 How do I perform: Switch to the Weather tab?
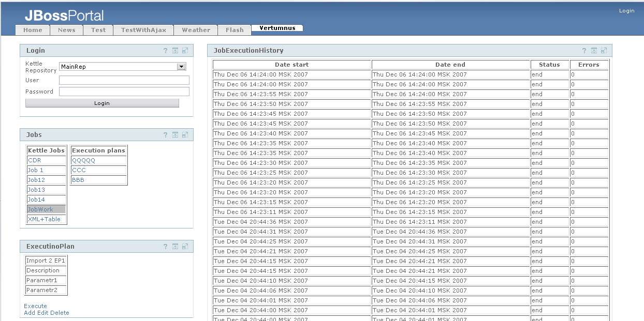[x=196, y=30]
